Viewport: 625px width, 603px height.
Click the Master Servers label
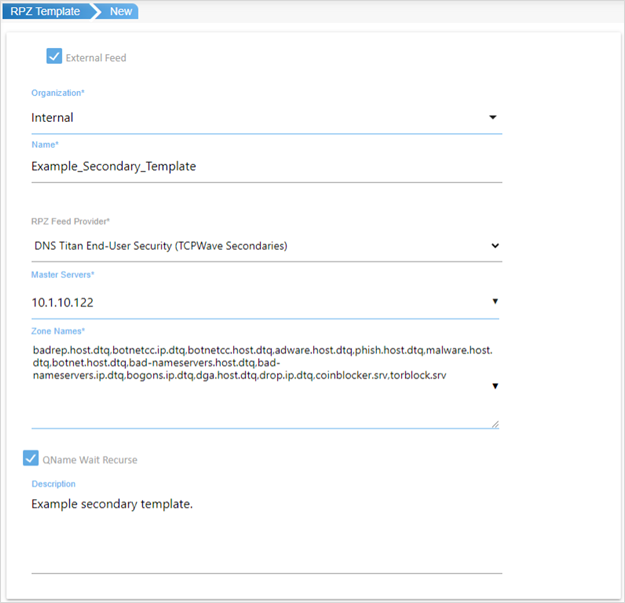(63, 275)
